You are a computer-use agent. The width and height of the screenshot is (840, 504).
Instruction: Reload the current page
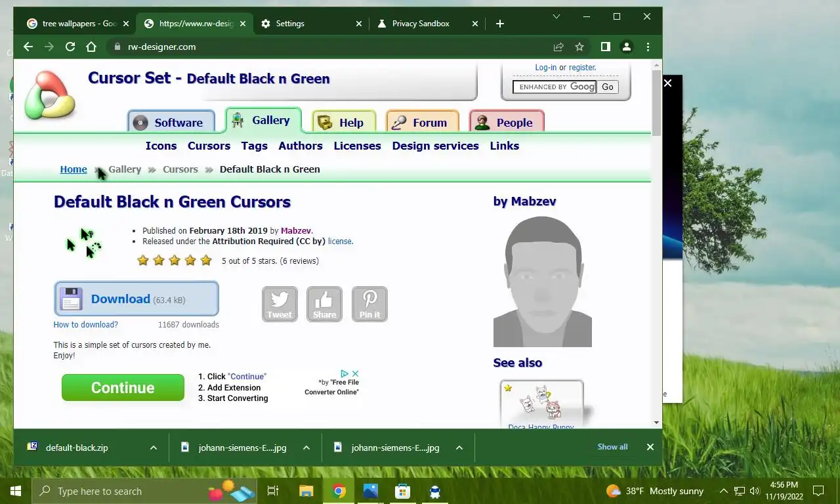70,47
